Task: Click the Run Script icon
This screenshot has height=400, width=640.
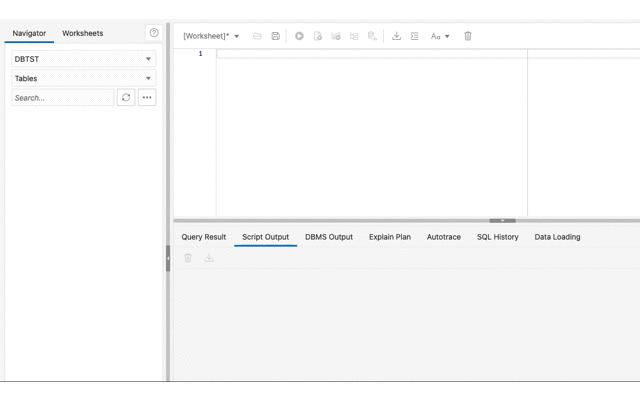Action: [318, 36]
